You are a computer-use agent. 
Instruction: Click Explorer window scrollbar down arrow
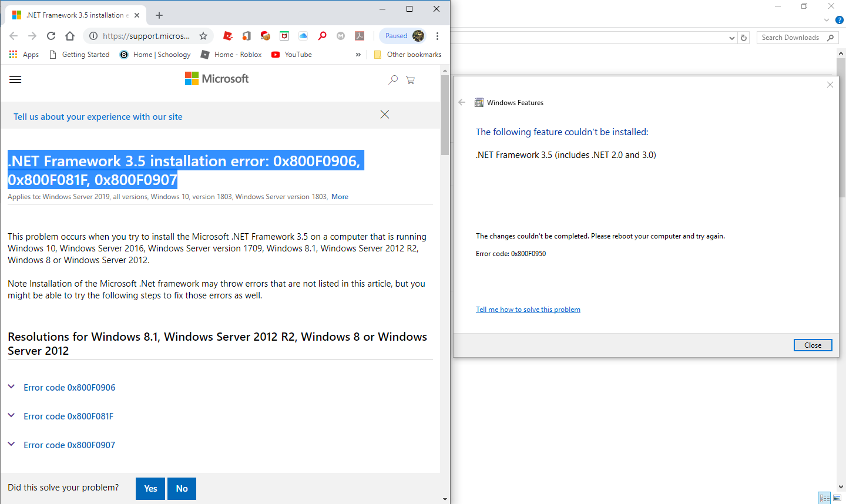(x=841, y=487)
